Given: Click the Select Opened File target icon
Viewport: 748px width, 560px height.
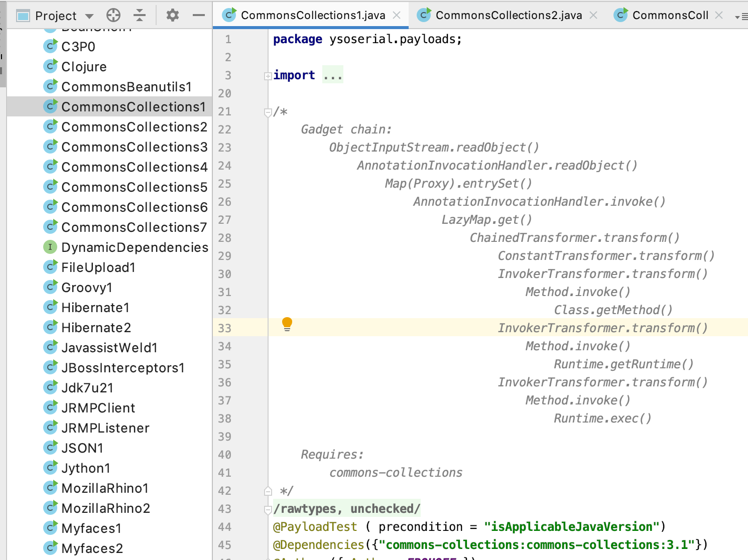Looking at the screenshot, I should (113, 16).
